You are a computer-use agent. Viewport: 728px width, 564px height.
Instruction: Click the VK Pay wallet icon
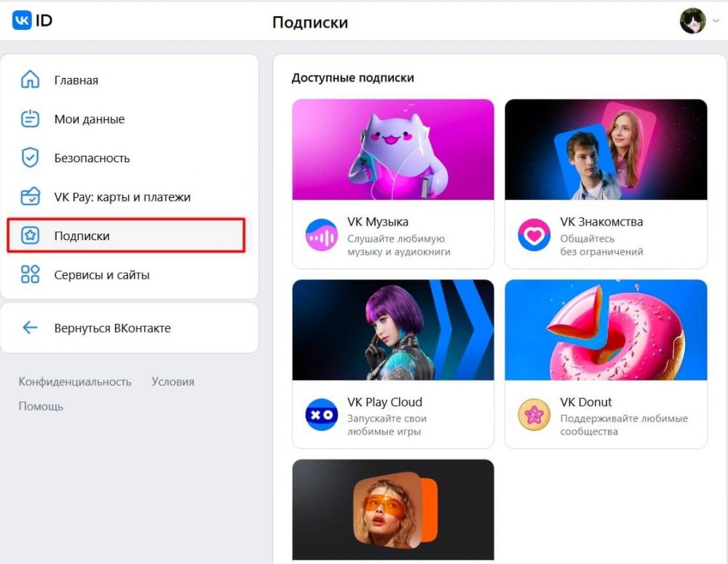pos(30,196)
